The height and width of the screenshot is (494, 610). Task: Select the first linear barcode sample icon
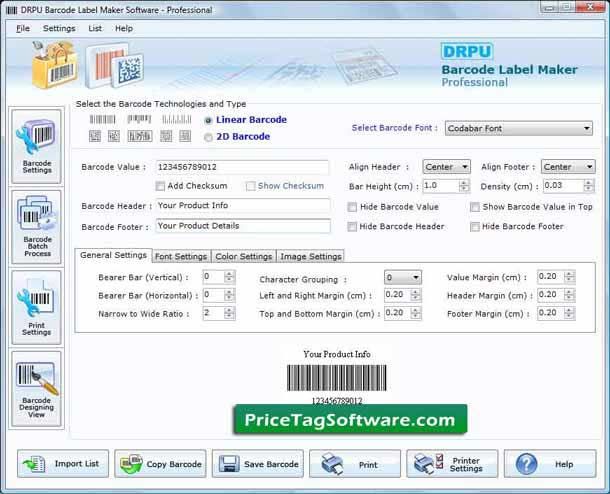[102, 119]
